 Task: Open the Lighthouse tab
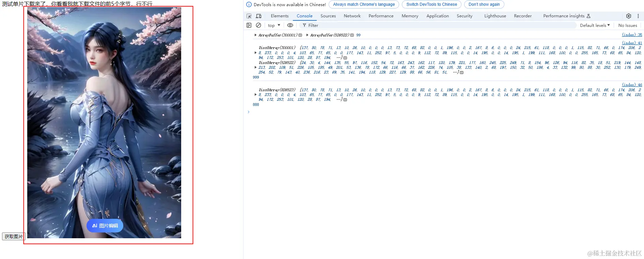click(495, 16)
